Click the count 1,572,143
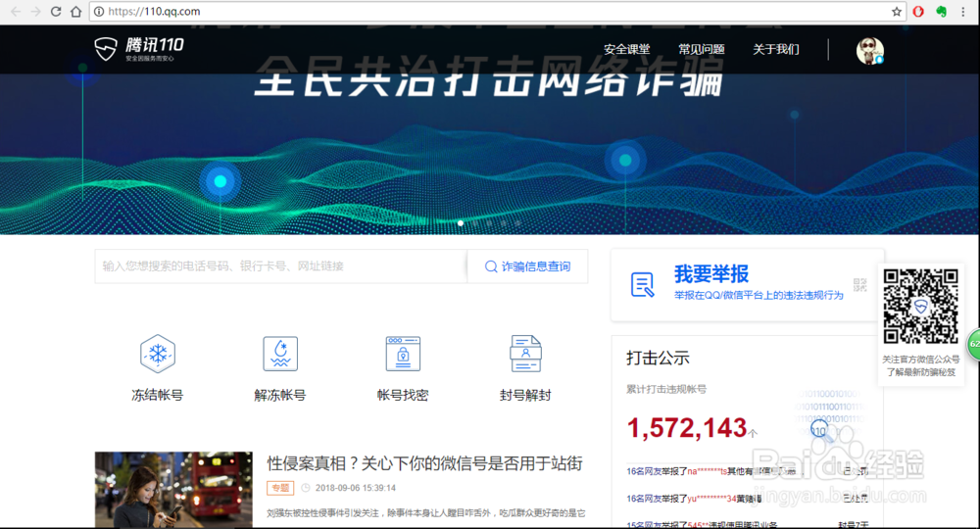 (687, 428)
